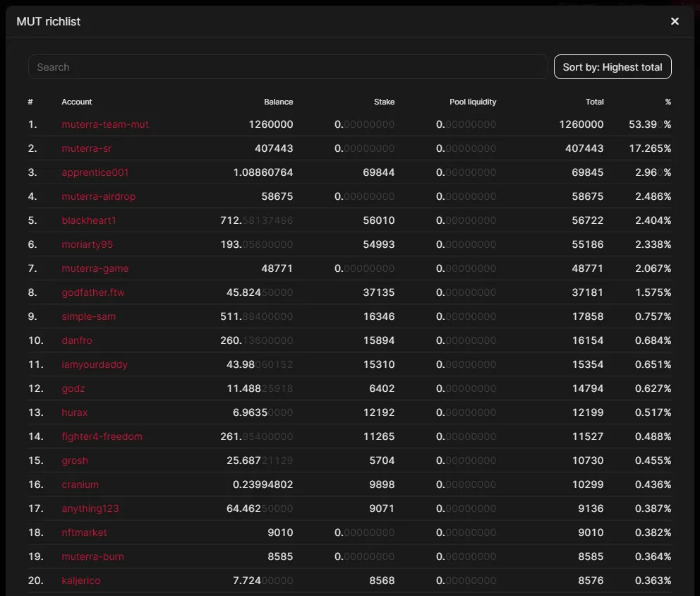
Task: Click the rank number 10.
Action: tap(36, 340)
